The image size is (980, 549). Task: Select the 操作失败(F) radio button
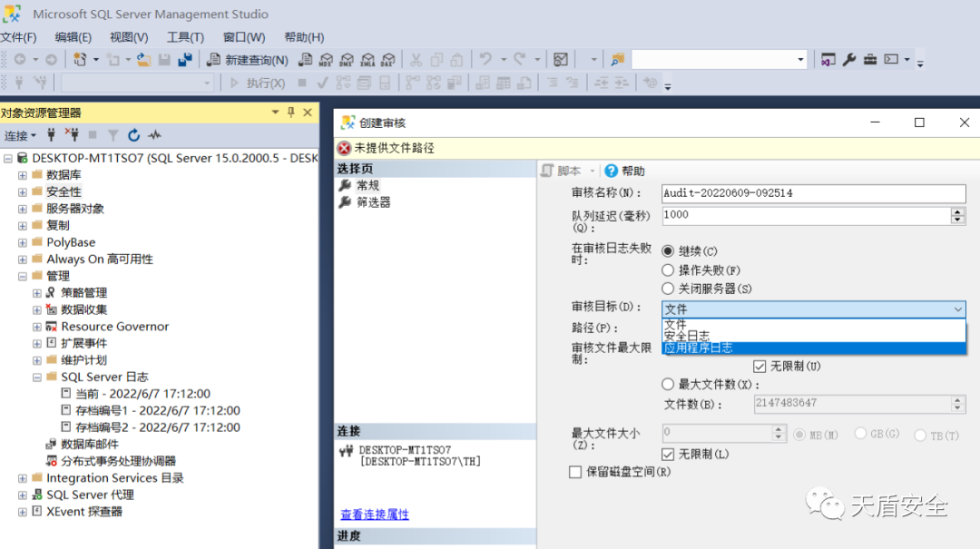[x=669, y=270]
